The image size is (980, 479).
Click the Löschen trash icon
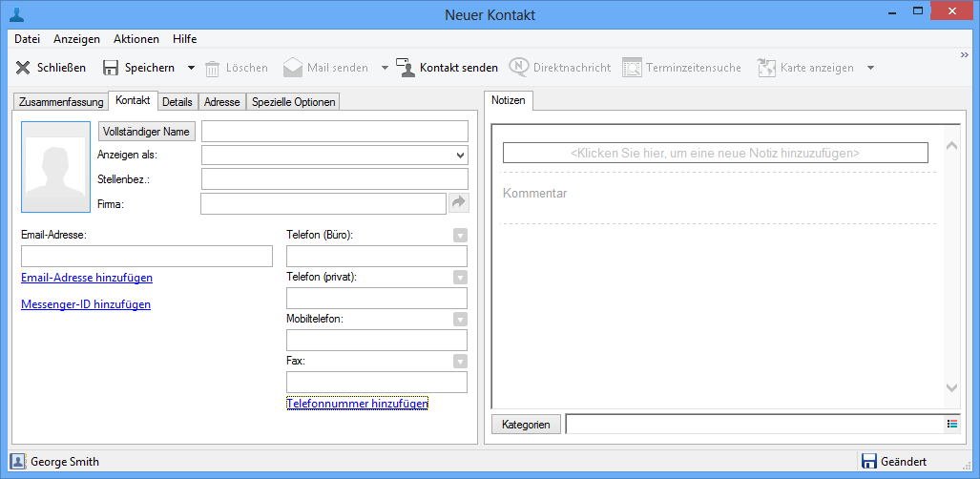click(213, 68)
